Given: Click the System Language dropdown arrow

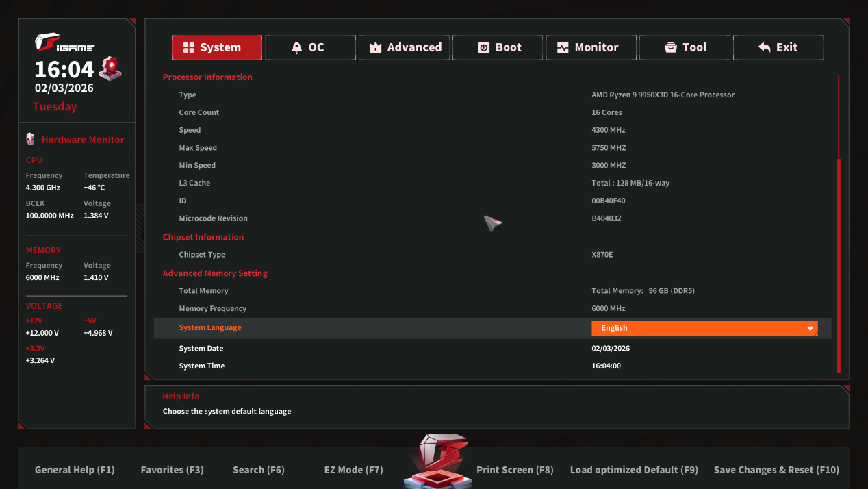Looking at the screenshot, I should point(811,328).
